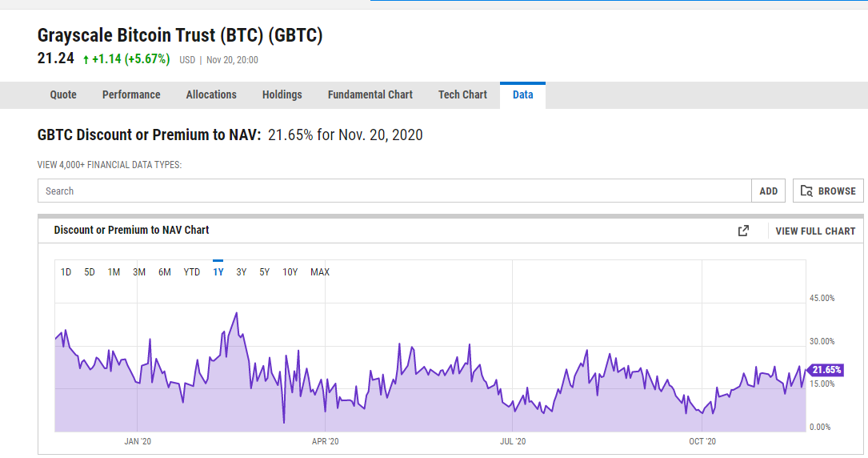
Task: Select the 1M time range
Action: 114,272
